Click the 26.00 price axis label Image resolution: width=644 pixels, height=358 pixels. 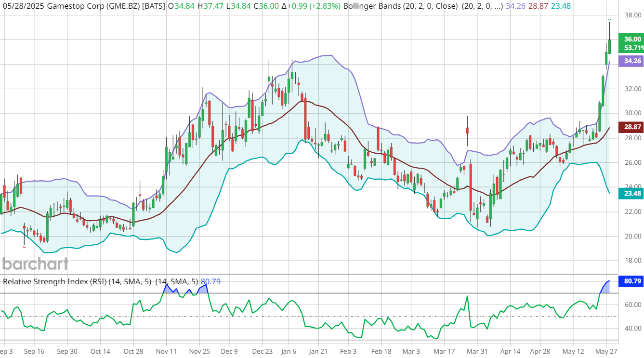(x=632, y=163)
